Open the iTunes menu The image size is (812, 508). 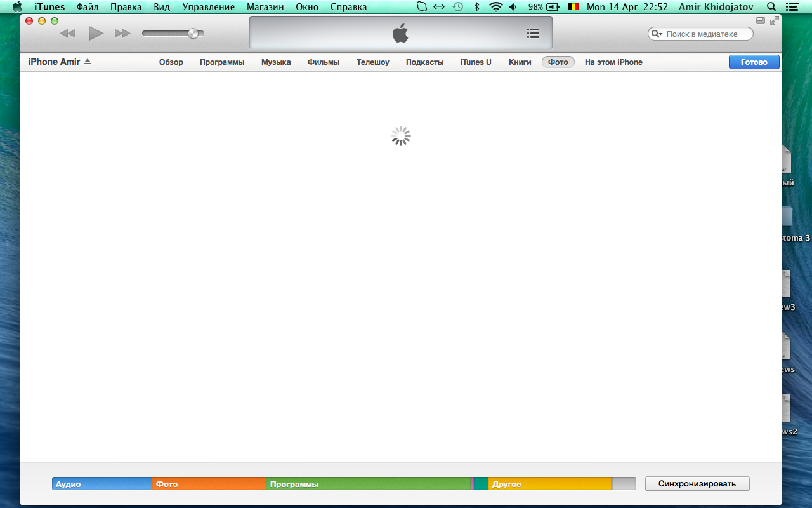click(49, 7)
